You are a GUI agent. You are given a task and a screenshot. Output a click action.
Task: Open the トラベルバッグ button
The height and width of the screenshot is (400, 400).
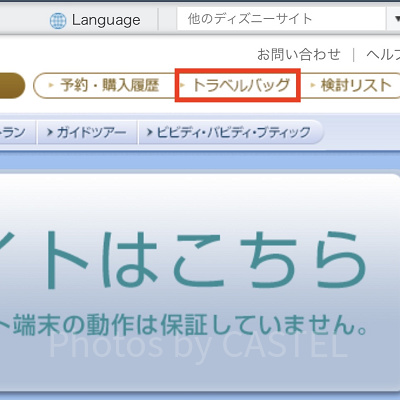(238, 86)
